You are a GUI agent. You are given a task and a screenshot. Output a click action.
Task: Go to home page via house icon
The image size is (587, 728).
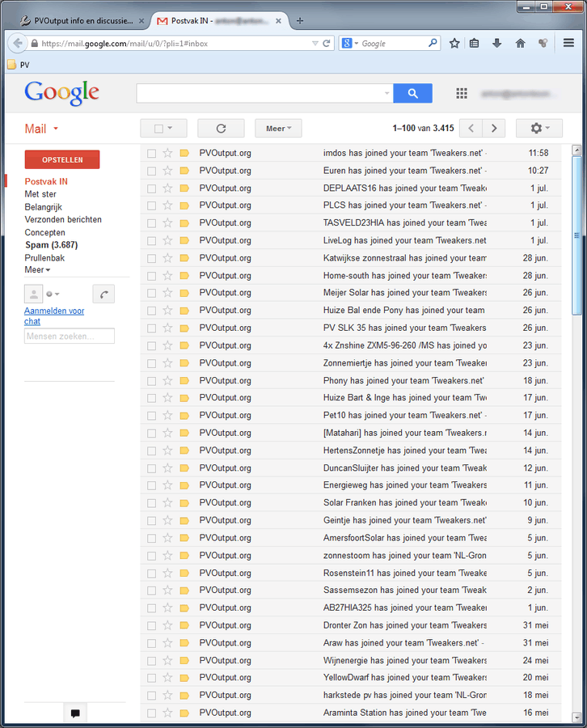tap(520, 43)
